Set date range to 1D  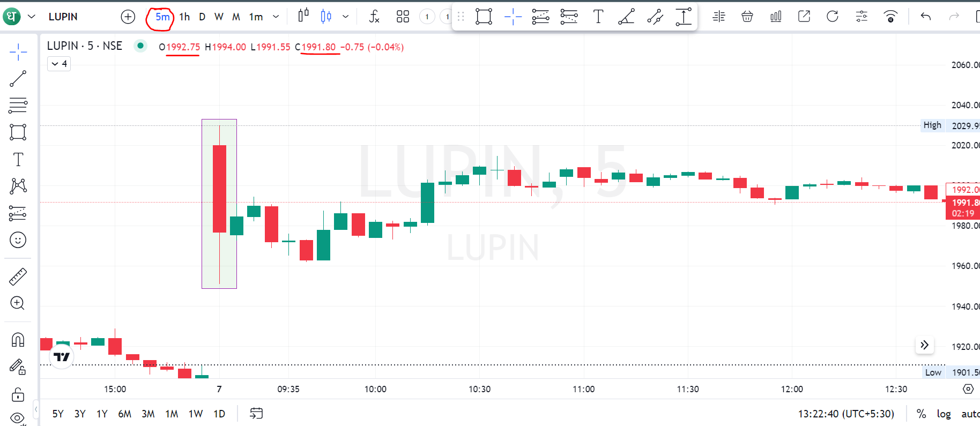pyautogui.click(x=219, y=414)
